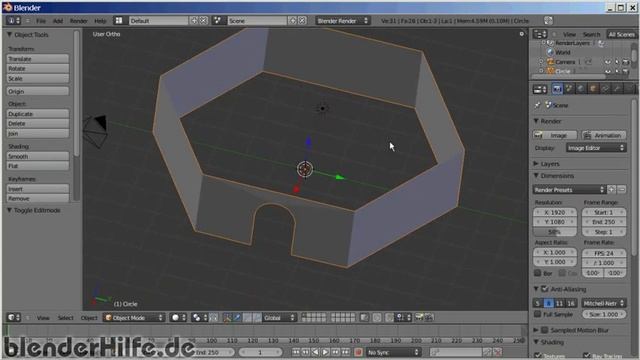Click the pin icon next to Scene
Image resolution: width=640 pixels, height=360 pixels.
[x=538, y=105]
